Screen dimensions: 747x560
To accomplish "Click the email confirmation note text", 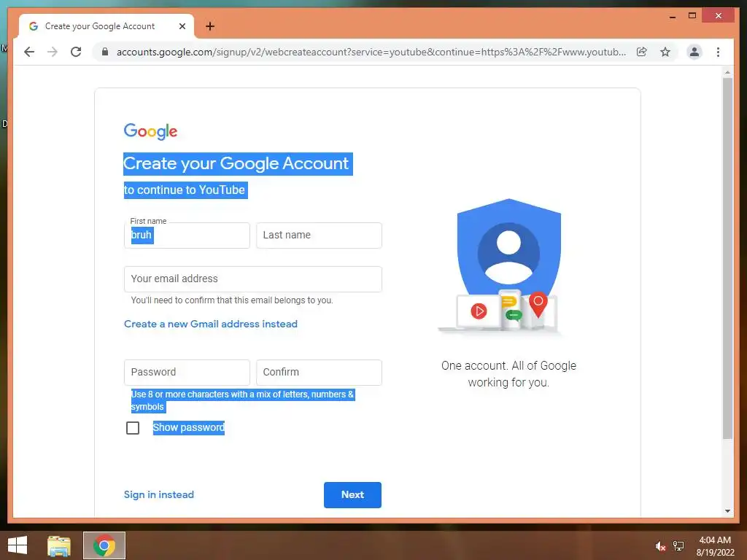I will click(232, 300).
